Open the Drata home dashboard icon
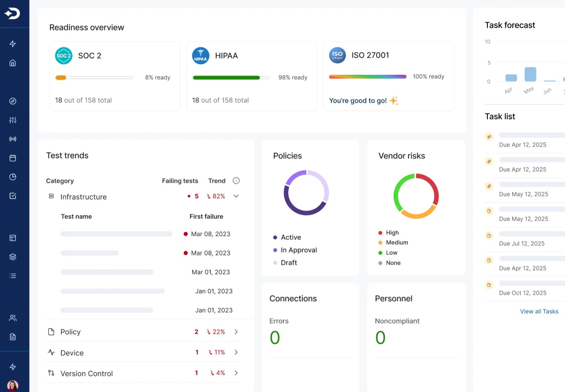Viewport: 565px width, 392px height. 12,63
